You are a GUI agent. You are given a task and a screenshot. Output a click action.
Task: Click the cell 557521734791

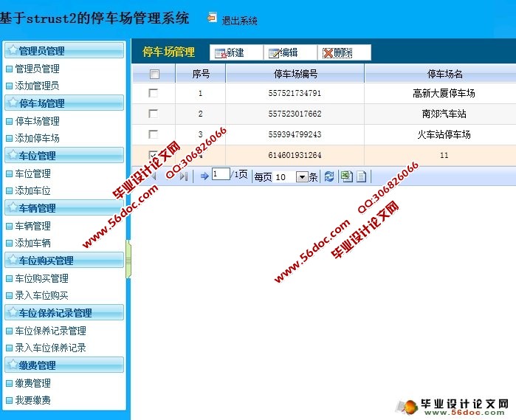pos(295,93)
